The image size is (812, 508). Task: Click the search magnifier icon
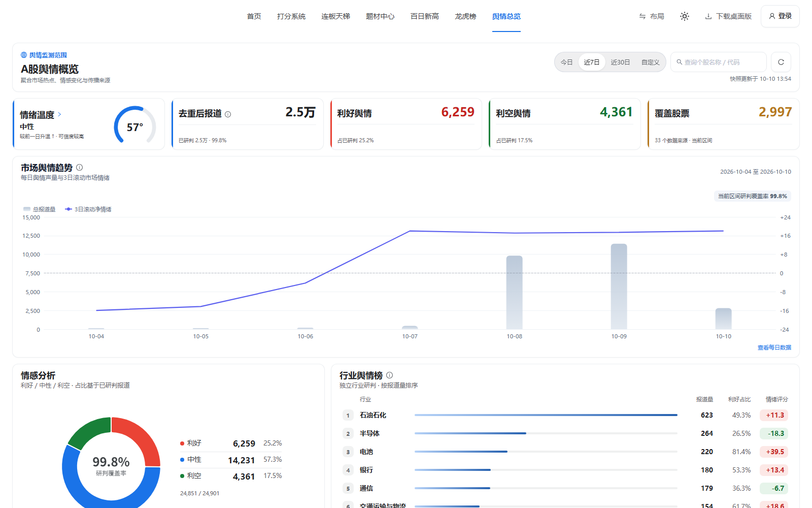point(679,62)
